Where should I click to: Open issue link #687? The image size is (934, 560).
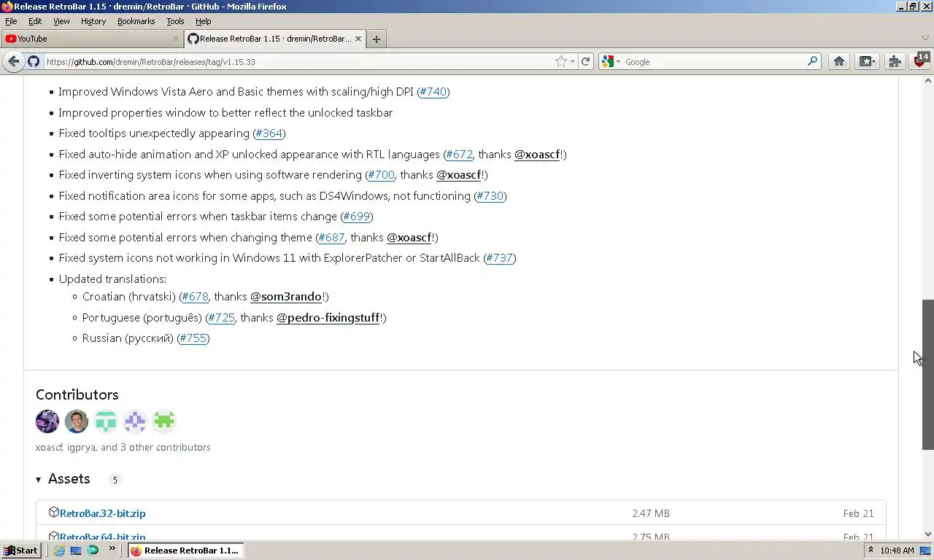[x=331, y=238]
